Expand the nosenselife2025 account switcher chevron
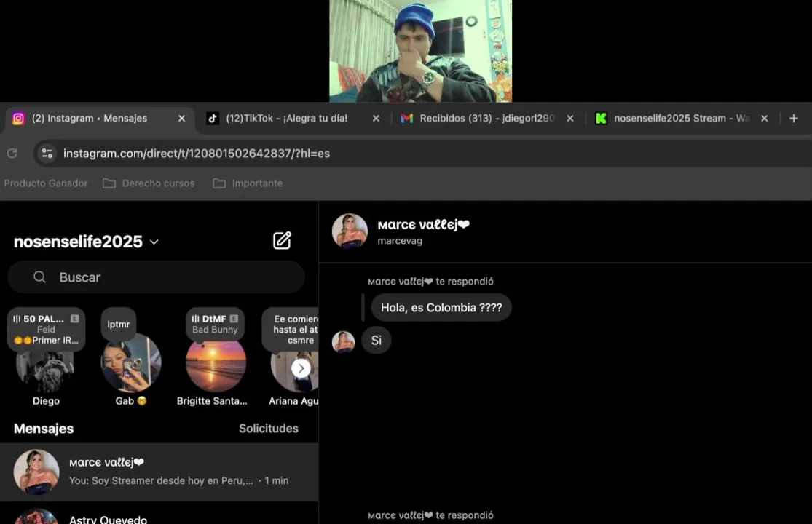This screenshot has width=812, height=524. [154, 242]
